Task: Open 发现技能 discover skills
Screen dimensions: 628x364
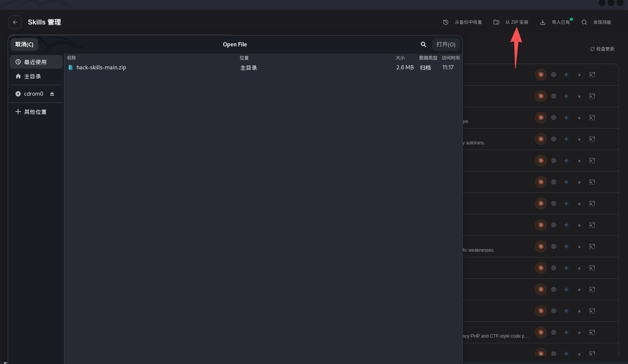Action: point(602,22)
